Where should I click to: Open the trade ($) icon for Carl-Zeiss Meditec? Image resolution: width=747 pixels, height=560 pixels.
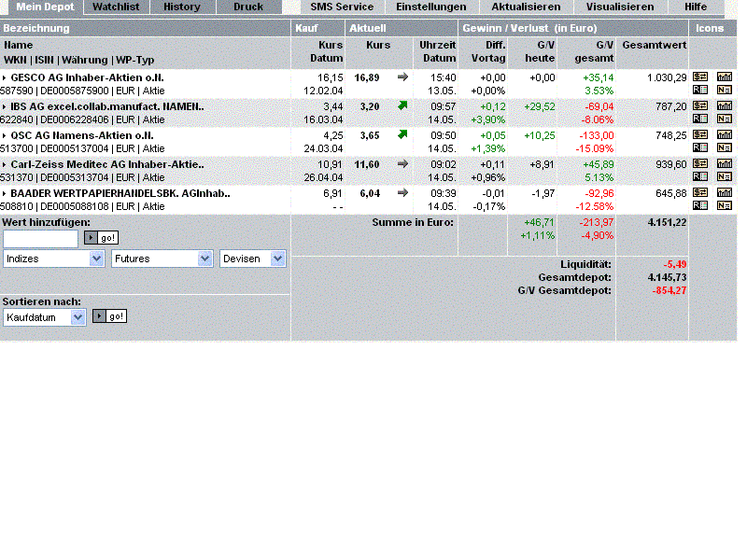click(x=699, y=164)
